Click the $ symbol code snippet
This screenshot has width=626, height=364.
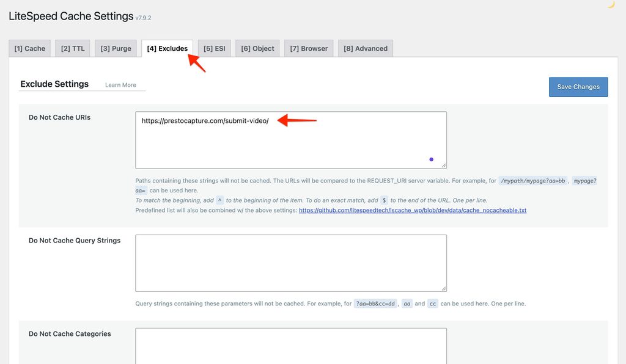tap(384, 200)
